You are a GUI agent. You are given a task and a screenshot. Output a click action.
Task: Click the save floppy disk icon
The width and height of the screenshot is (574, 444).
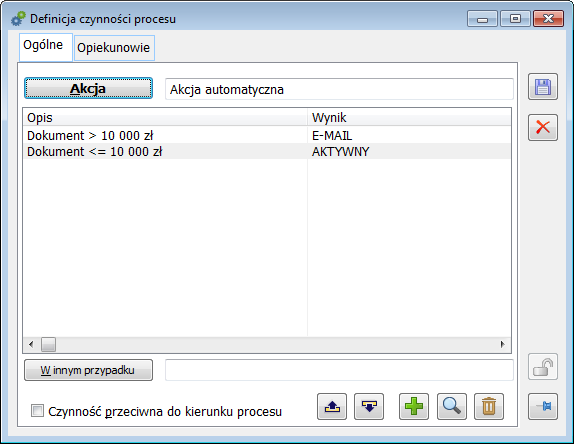point(543,87)
